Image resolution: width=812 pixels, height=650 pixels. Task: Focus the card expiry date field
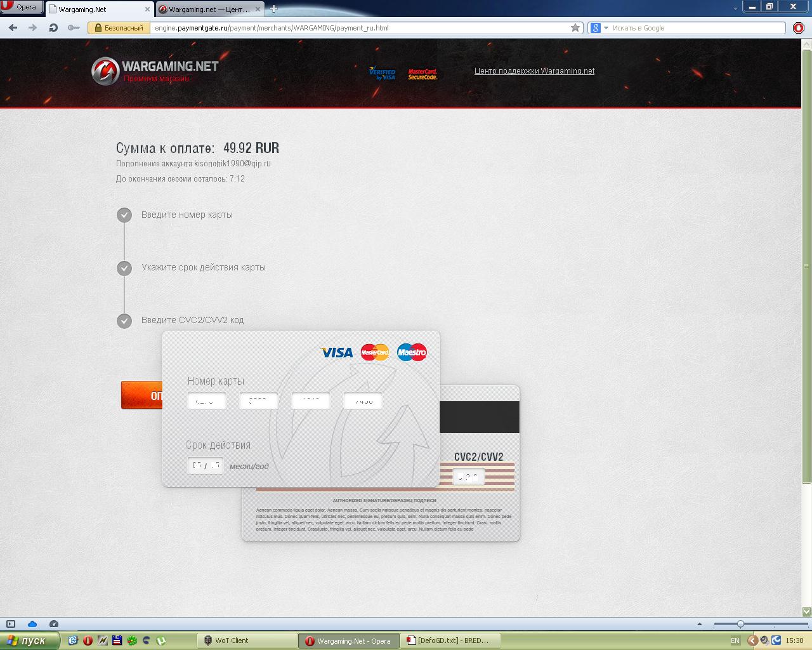[206, 465]
